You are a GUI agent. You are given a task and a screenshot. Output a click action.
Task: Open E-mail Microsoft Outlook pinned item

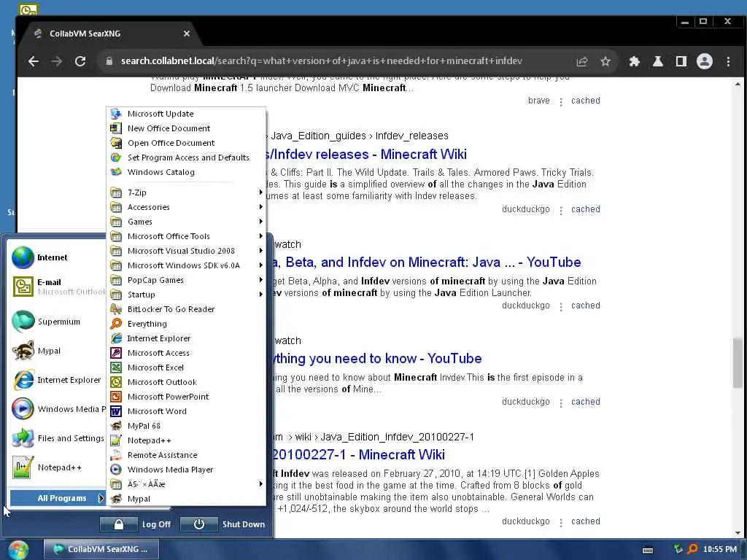click(57, 287)
